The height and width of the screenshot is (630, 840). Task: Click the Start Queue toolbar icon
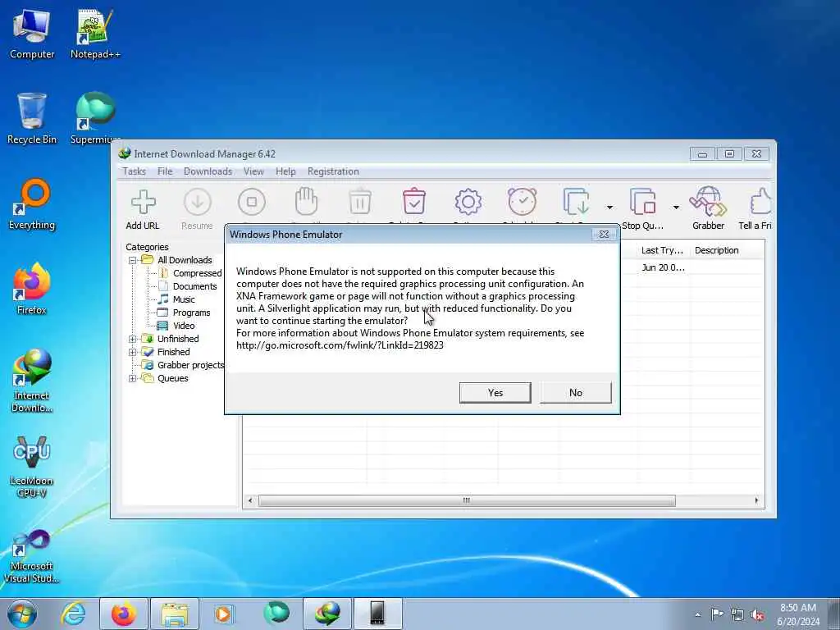click(577, 202)
